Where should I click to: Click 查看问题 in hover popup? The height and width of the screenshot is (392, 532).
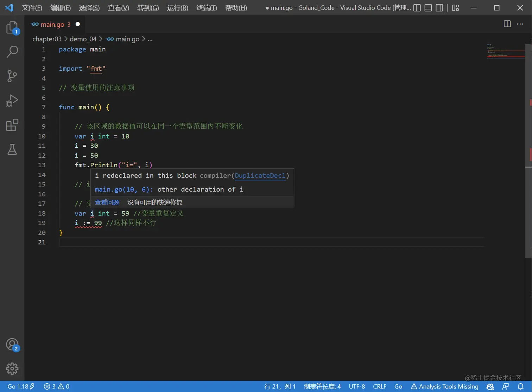pos(107,202)
